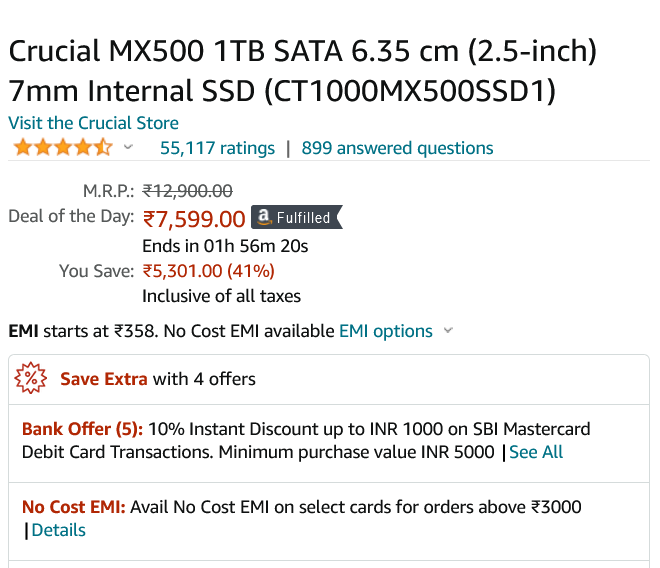Open No Cost EMI Details link
This screenshot has height=568, width=660.
coord(59,530)
